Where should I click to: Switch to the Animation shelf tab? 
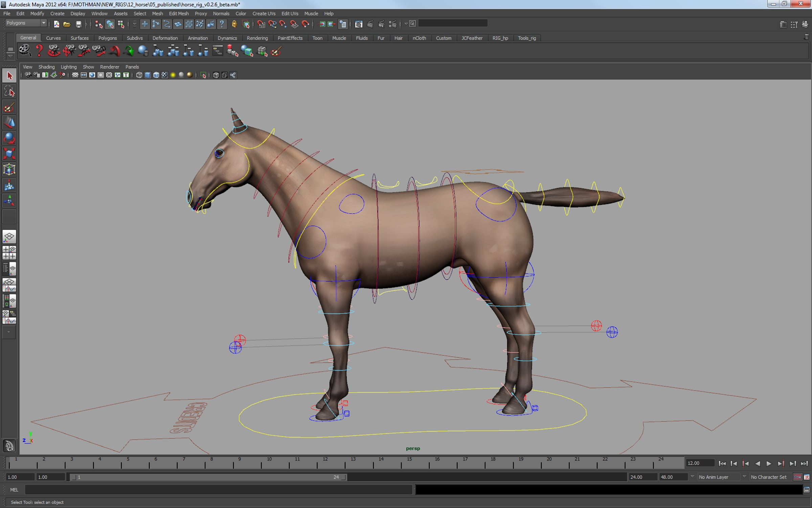(198, 38)
